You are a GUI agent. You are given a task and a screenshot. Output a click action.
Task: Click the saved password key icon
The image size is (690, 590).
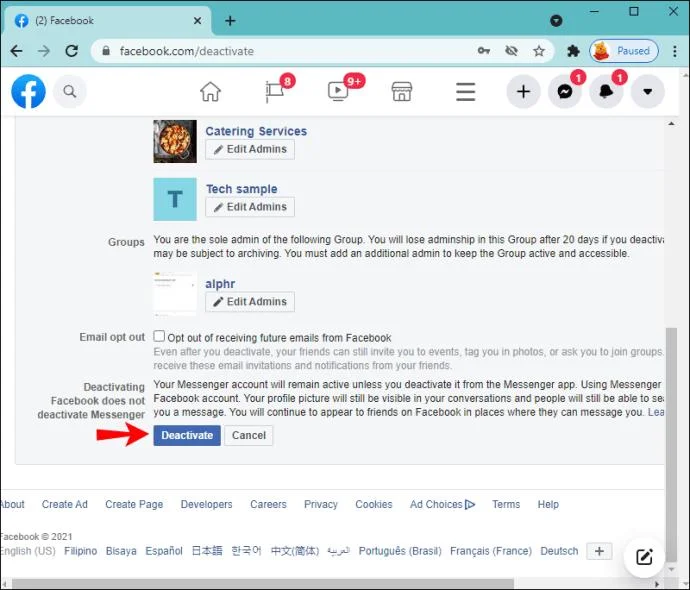(x=484, y=51)
